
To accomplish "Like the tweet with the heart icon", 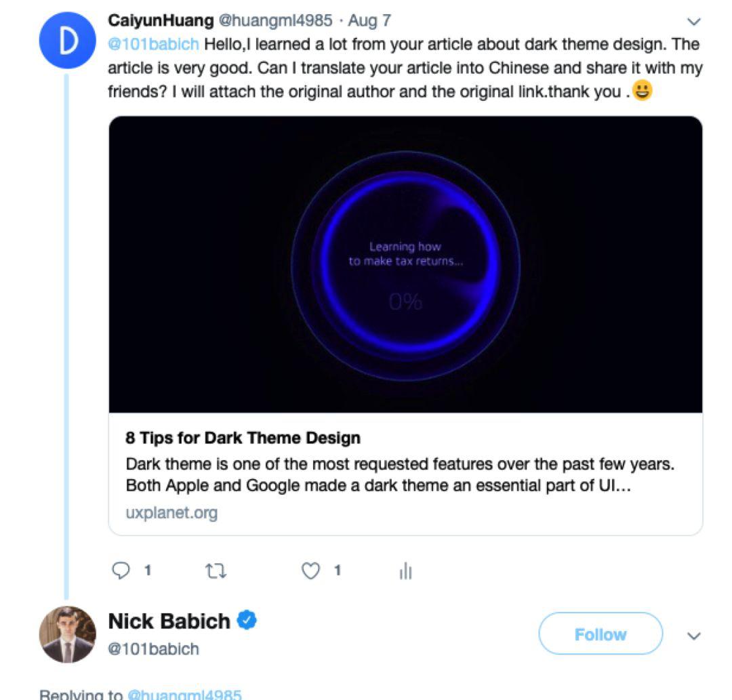I will (310, 571).
